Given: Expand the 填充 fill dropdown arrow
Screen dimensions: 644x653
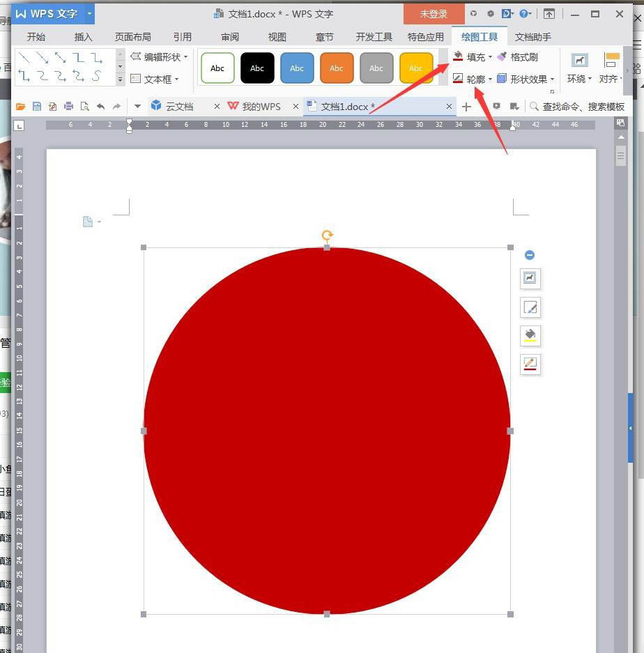Looking at the screenshot, I should click(x=490, y=58).
